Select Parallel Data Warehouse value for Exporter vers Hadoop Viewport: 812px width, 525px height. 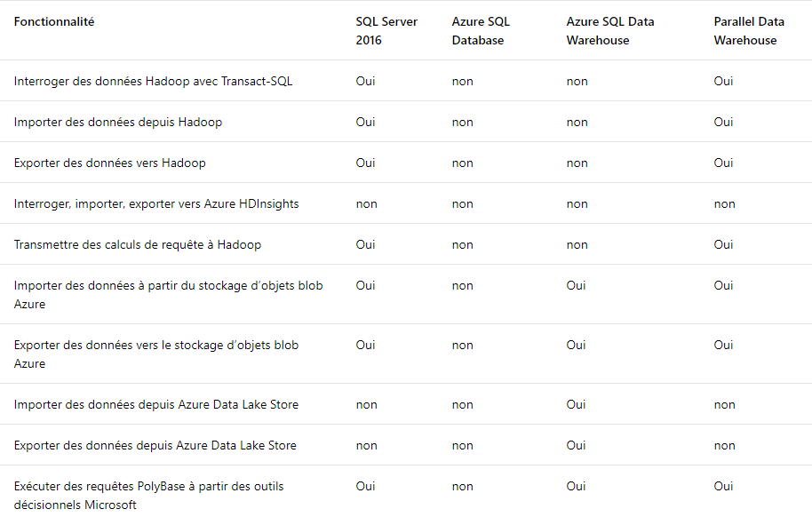coord(723,163)
